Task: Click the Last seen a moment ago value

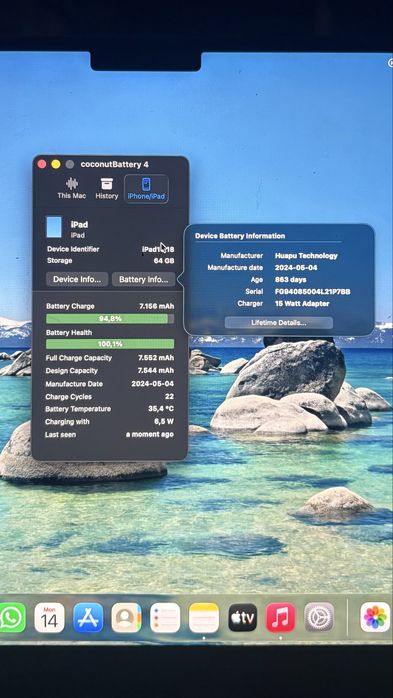Action: pyautogui.click(x=150, y=434)
